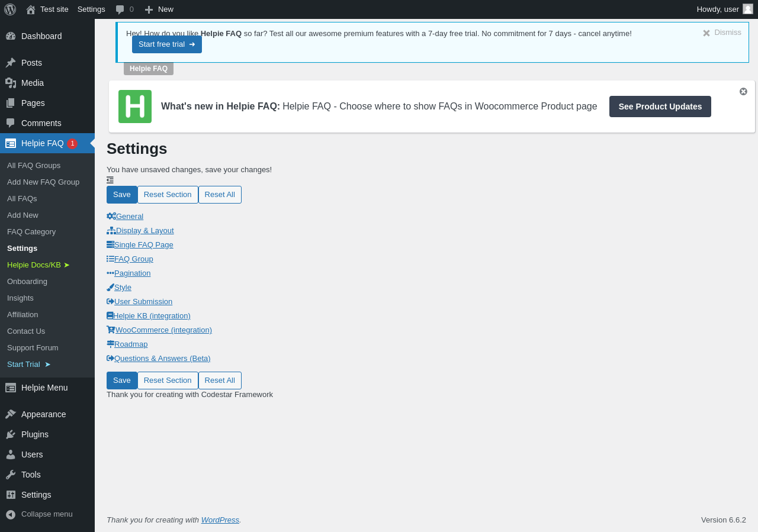Click Reset Section above the General link
The width and height of the screenshot is (758, 532).
tap(168, 195)
